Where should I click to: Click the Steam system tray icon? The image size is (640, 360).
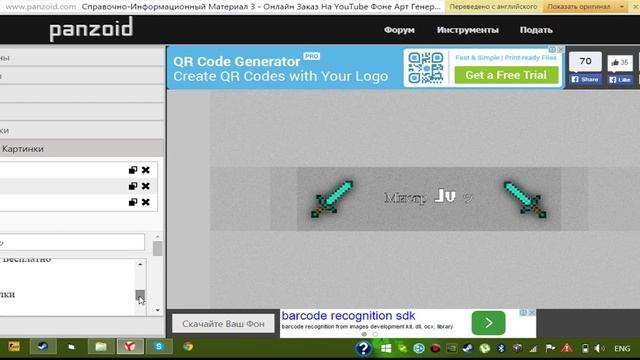[468, 348]
